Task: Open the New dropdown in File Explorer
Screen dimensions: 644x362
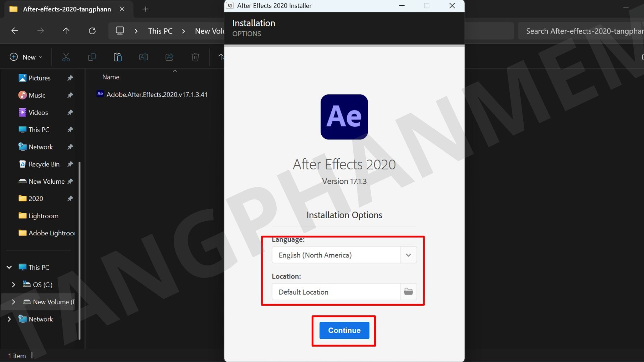Action: click(x=26, y=57)
